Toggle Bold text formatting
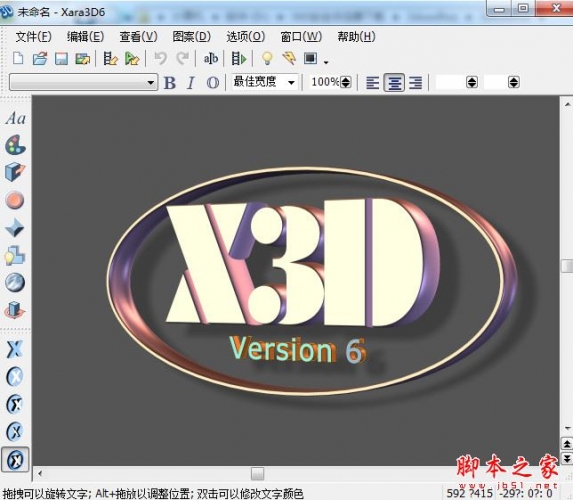The width and height of the screenshot is (573, 500). click(x=170, y=83)
